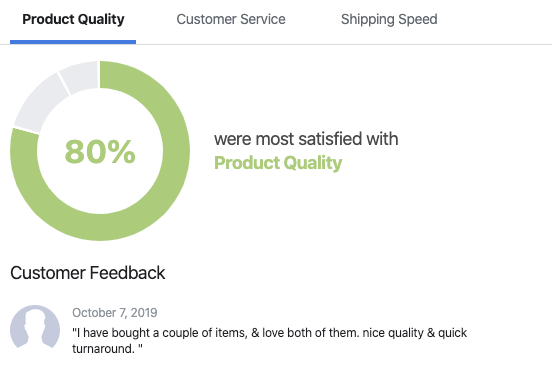Click the green 80% donut segment
Image resolution: width=552 pixels, height=370 pixels.
pos(176,151)
